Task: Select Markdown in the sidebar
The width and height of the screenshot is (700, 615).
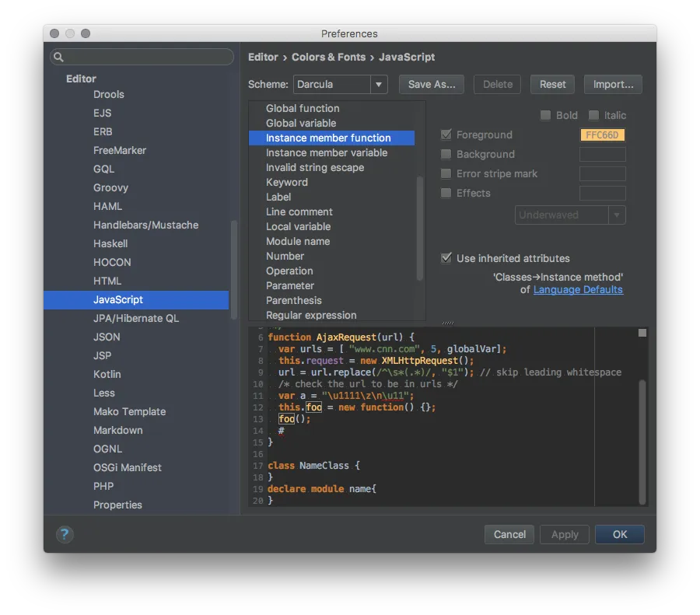Action: point(118,430)
